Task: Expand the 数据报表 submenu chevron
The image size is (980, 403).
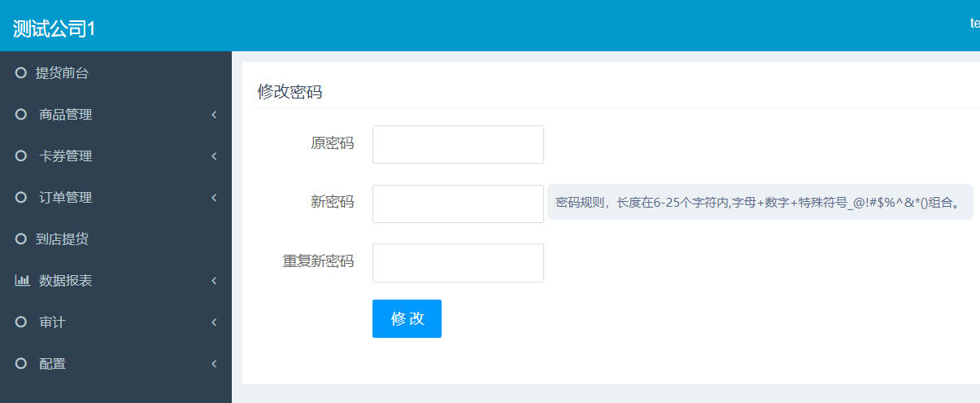Action: click(x=214, y=281)
